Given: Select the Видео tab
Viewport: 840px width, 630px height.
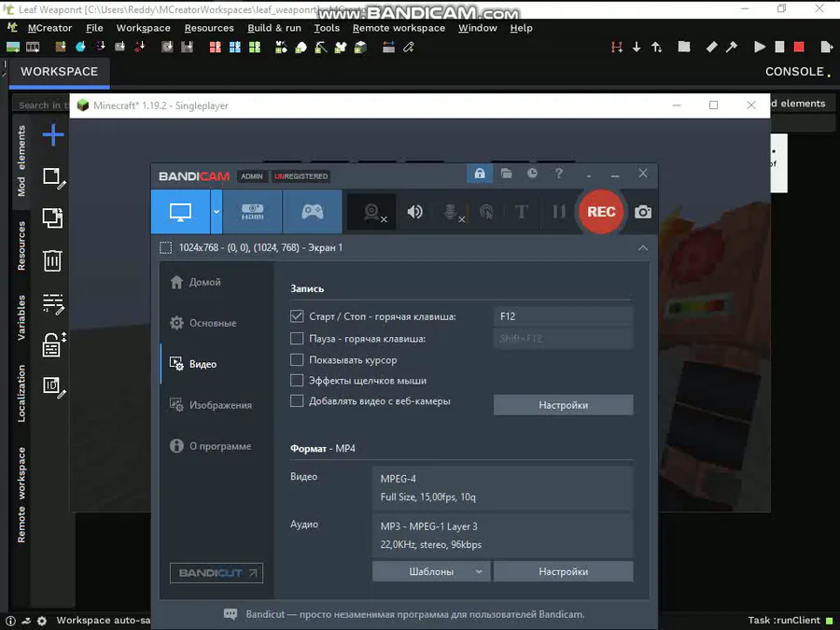Looking at the screenshot, I should (x=193, y=364).
